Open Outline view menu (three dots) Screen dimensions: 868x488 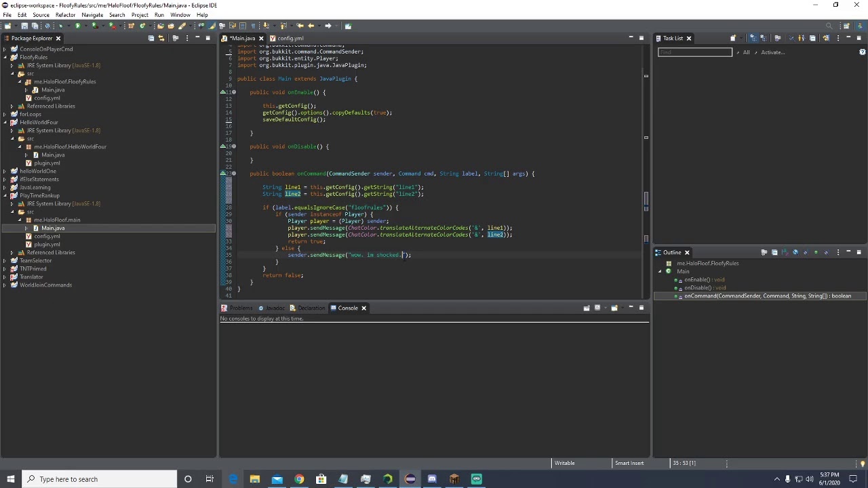point(838,252)
